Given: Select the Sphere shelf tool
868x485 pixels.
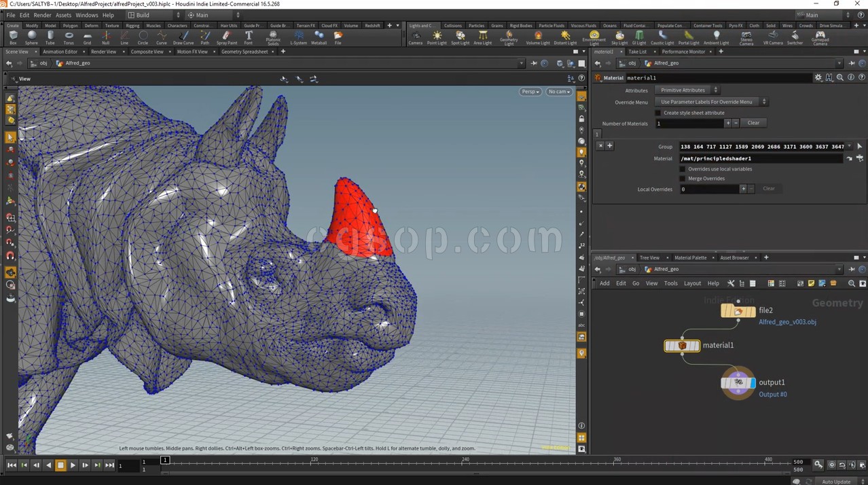Looking at the screenshot, I should 31,37.
